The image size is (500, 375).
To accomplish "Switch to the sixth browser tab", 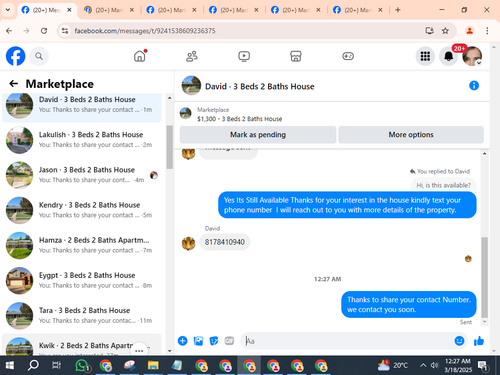I will 358,10.
